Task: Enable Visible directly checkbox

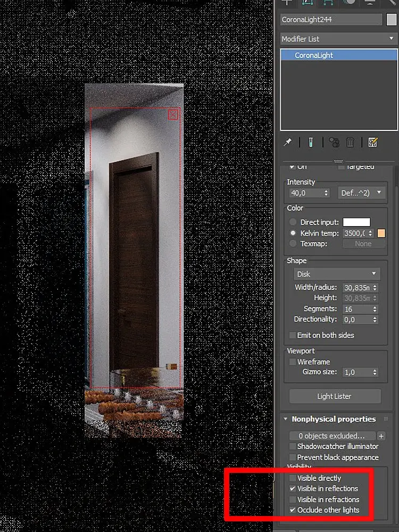Action: click(x=293, y=478)
